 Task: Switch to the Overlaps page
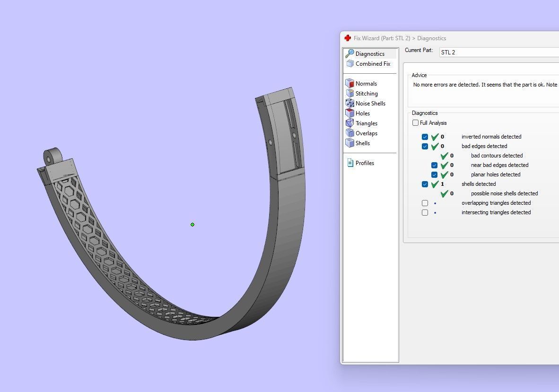367,133
